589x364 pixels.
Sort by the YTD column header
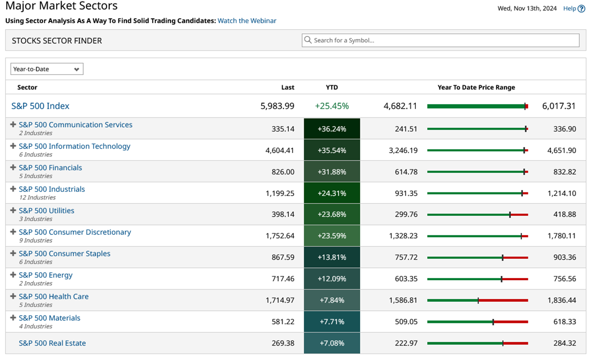[x=332, y=88]
